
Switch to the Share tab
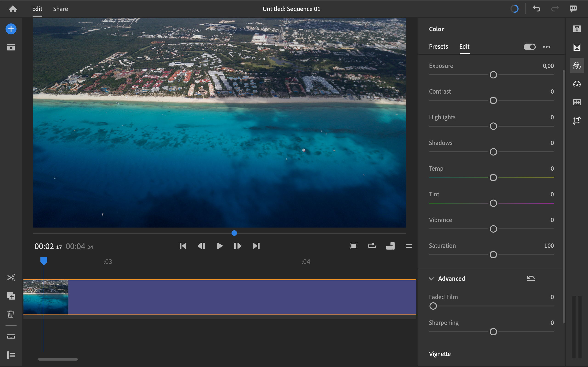coord(60,9)
